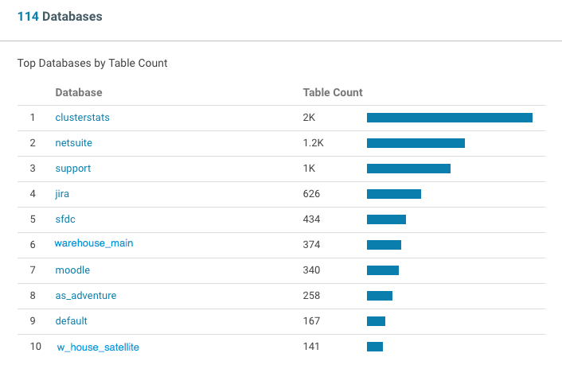
Task: Click the Table Count column header
Action: (x=333, y=93)
